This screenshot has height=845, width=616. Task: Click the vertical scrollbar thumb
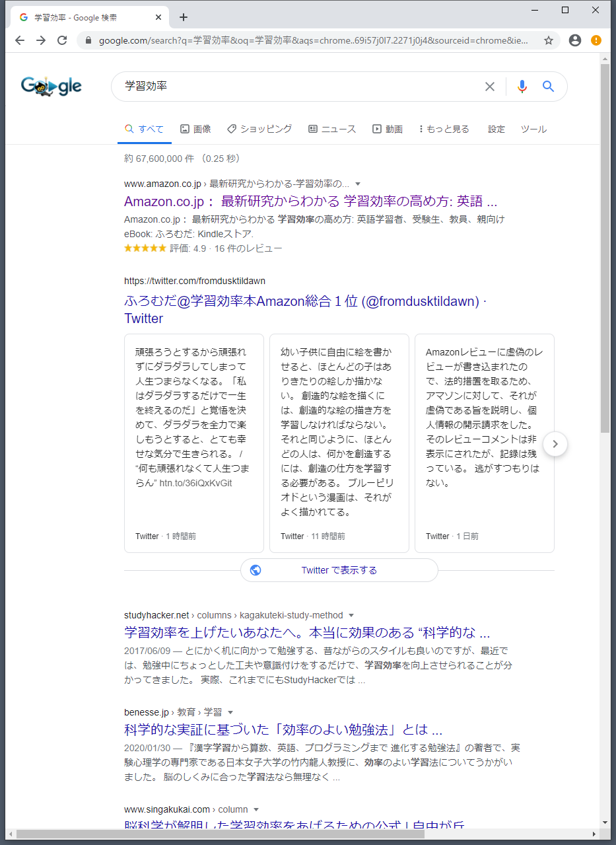pos(605,248)
